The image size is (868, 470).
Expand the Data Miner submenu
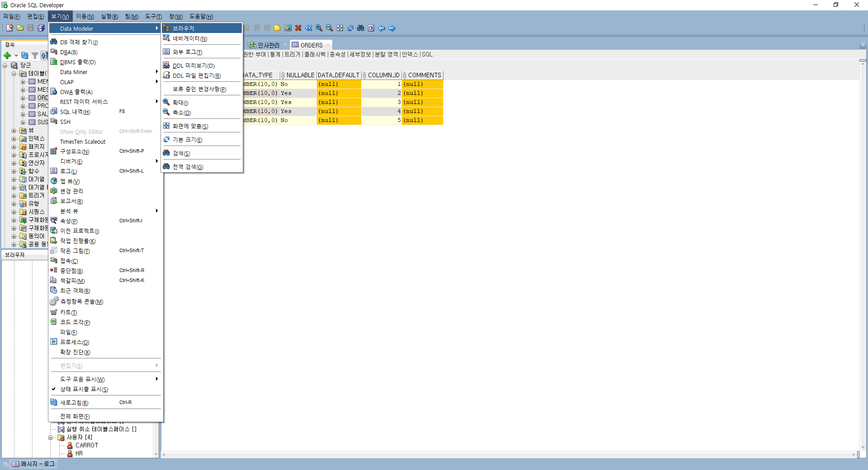tap(105, 72)
